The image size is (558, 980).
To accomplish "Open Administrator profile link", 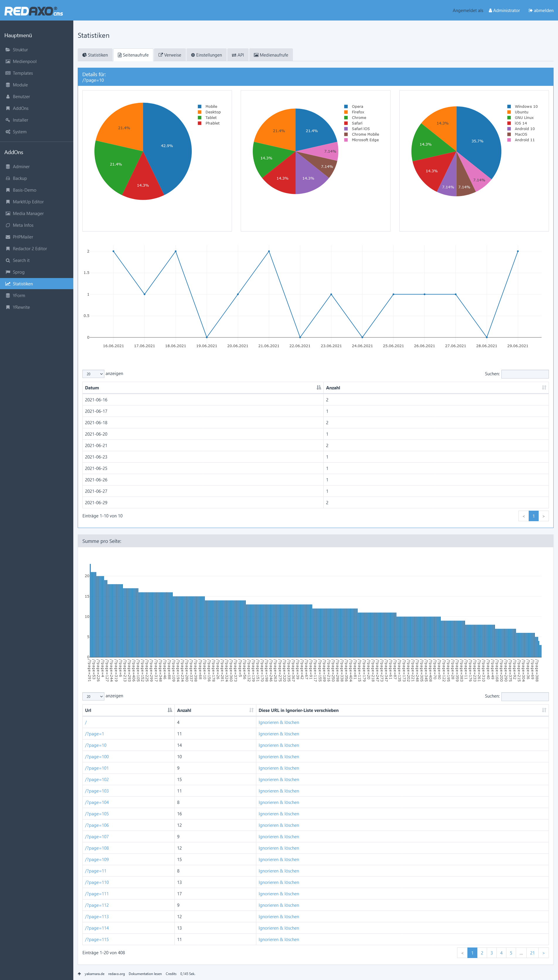I will (x=504, y=10).
